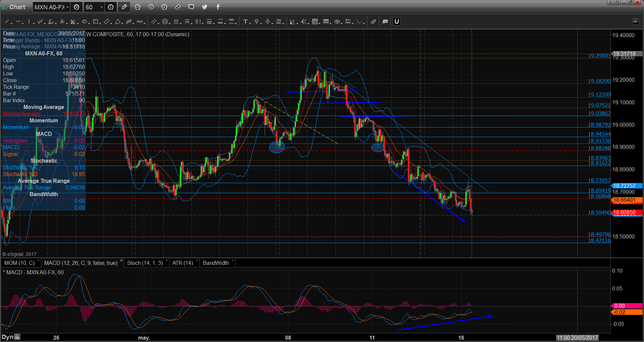This screenshot has height=342, width=644.
Task: Click the Stochastic %D row in data window
Action: pos(44,174)
